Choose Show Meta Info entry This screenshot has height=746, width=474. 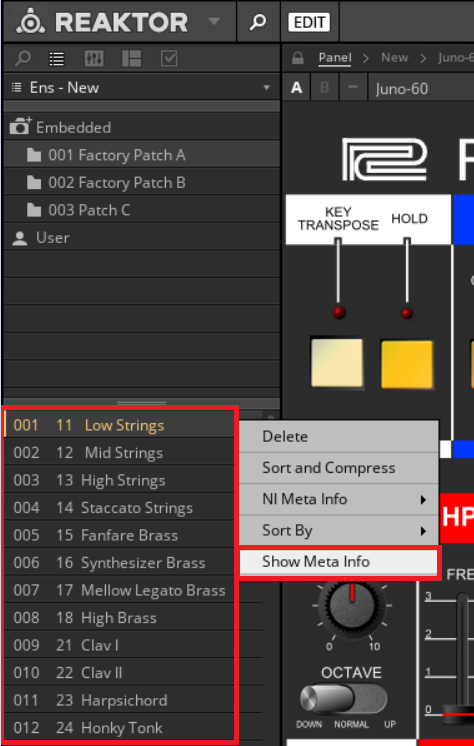338,562
